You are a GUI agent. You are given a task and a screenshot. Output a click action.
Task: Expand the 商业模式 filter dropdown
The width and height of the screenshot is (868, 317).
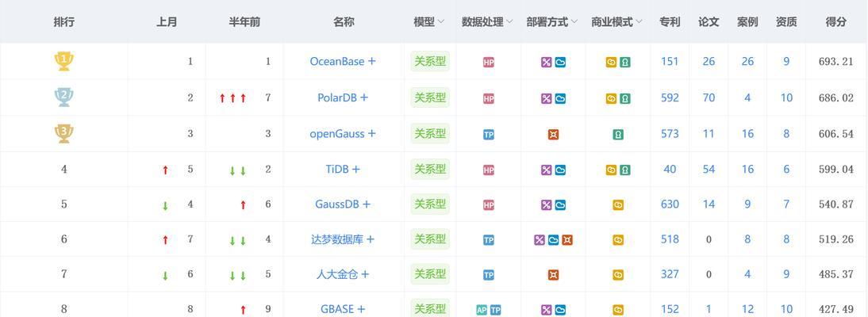pyautogui.click(x=638, y=22)
